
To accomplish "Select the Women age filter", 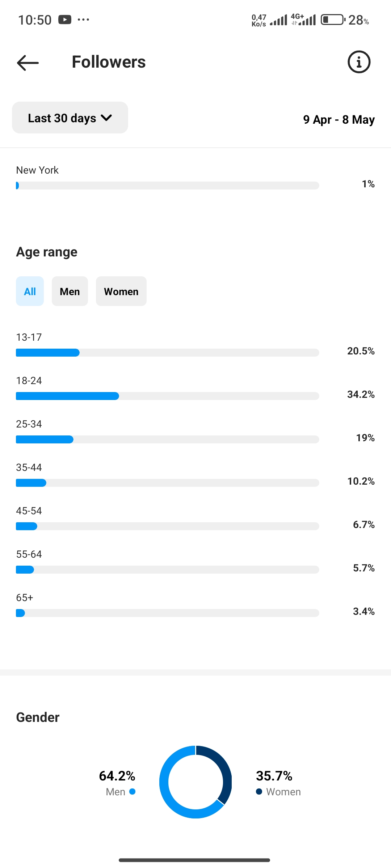I will click(121, 291).
